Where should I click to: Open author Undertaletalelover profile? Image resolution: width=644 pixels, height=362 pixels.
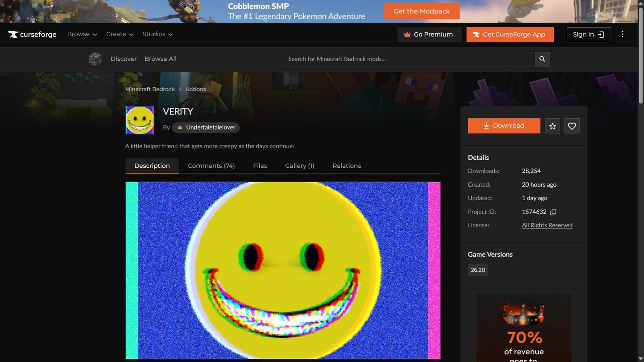click(206, 128)
